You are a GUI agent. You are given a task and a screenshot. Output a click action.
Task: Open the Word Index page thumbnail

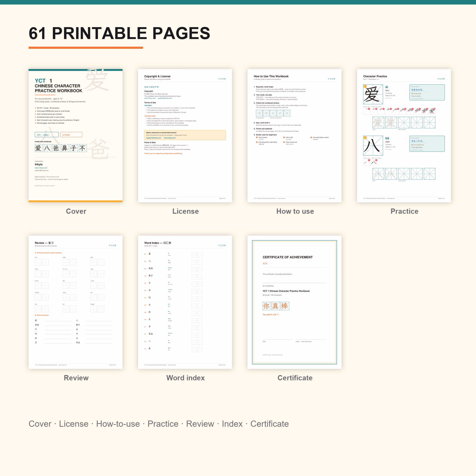(x=185, y=302)
